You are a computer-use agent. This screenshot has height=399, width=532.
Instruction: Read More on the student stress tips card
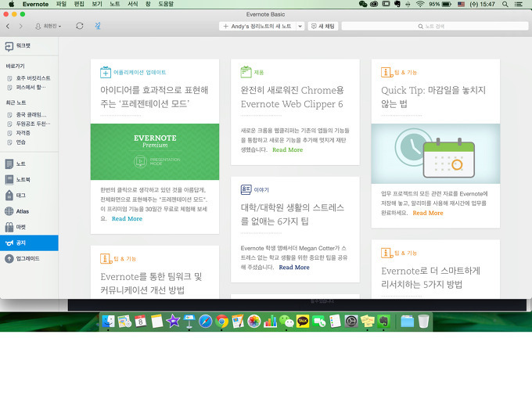294,268
